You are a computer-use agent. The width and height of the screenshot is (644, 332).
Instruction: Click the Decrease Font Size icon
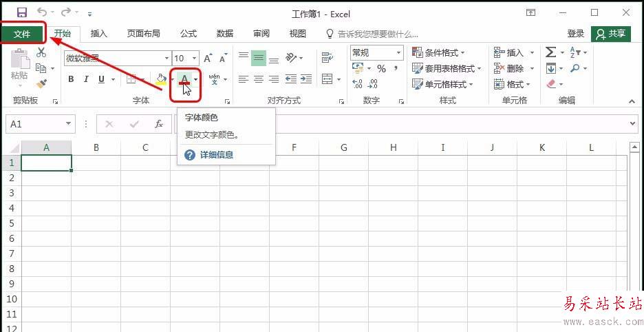[223, 58]
